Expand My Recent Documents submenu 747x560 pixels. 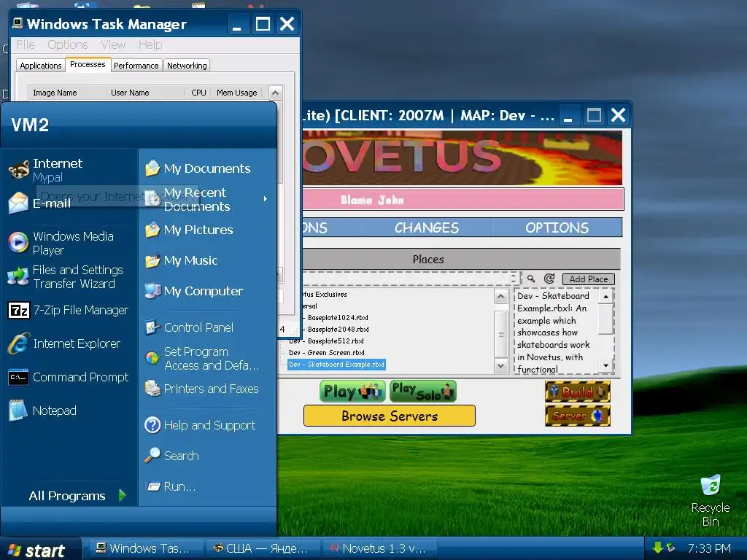point(207,199)
